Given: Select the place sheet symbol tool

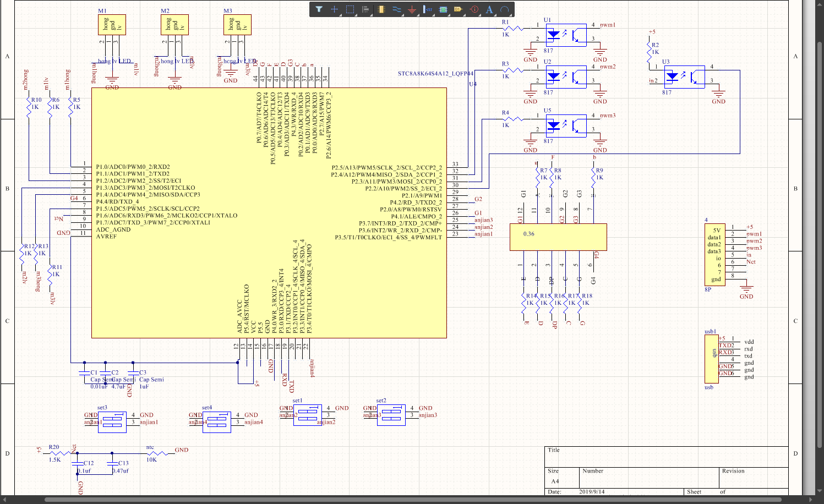Looking at the screenshot, I should click(x=443, y=9).
